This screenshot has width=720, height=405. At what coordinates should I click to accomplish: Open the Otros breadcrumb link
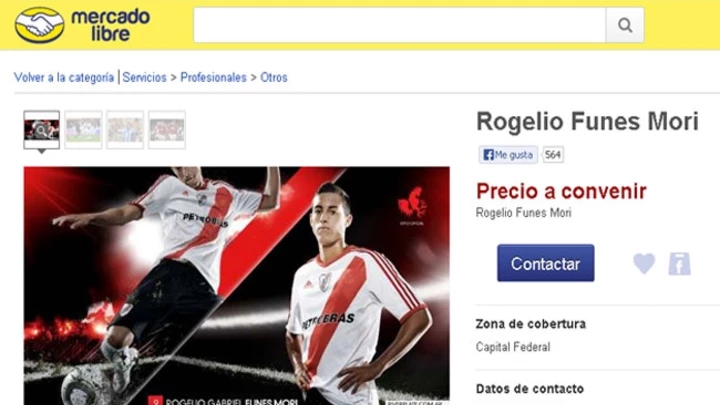click(274, 78)
